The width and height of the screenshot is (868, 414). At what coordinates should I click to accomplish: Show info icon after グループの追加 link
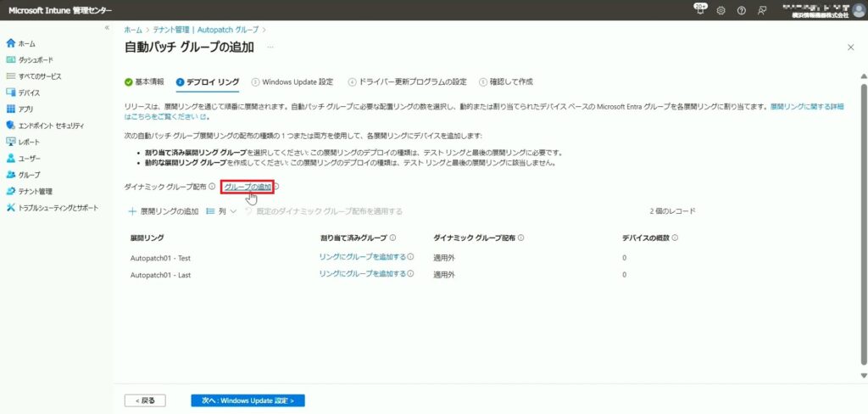[276, 187]
